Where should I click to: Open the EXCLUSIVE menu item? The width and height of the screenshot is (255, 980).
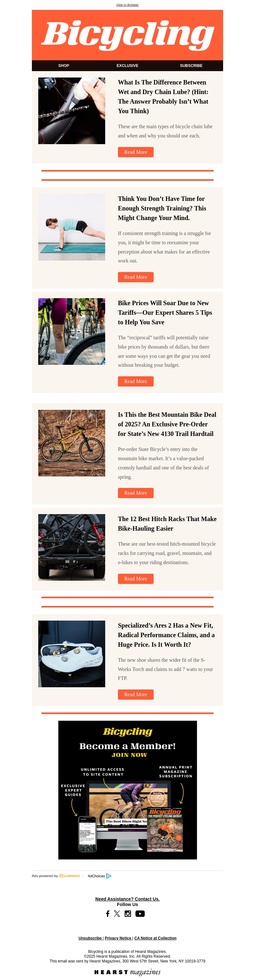[127, 65]
